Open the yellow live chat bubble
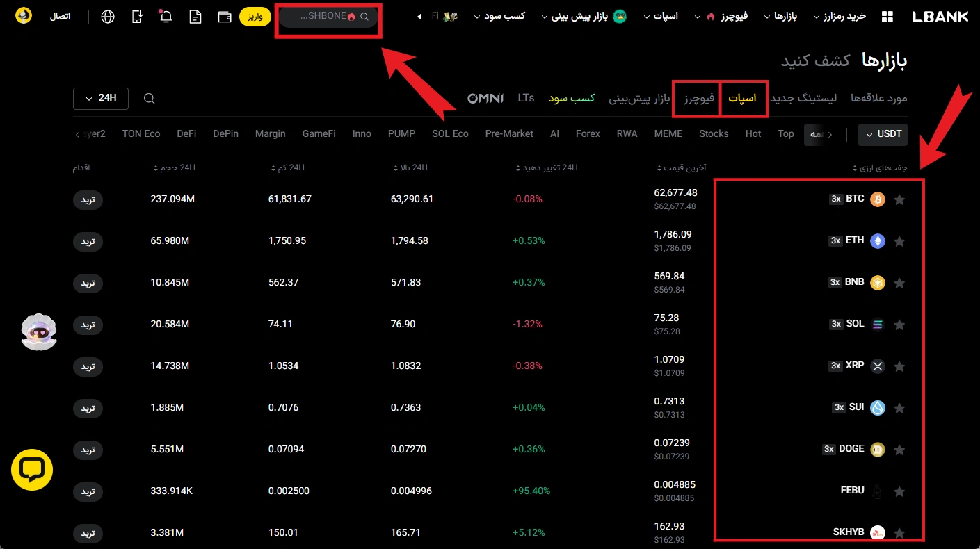 pos(32,470)
